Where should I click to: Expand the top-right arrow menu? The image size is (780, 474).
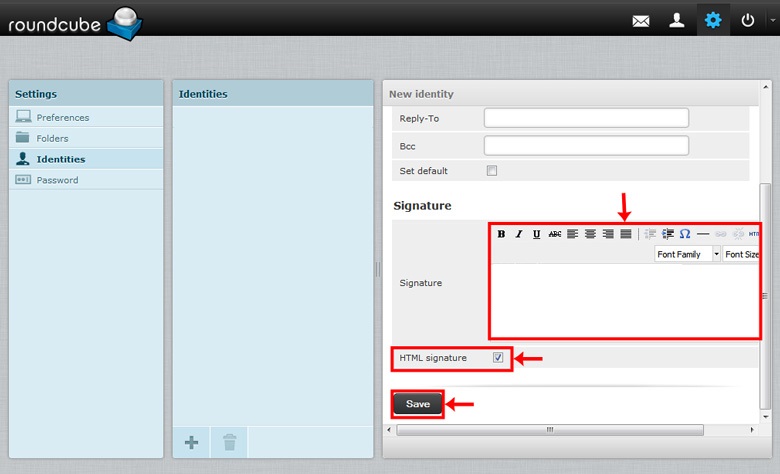[x=773, y=20]
